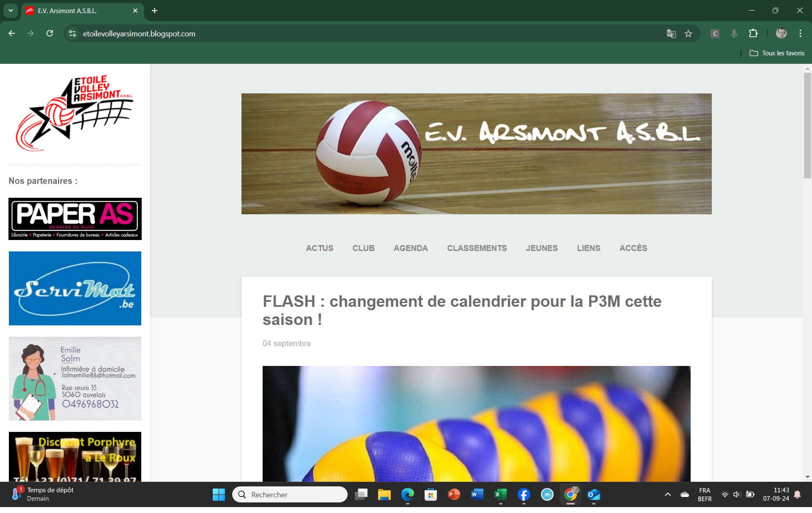
Task: Open notifications bell icon
Action: [798, 494]
